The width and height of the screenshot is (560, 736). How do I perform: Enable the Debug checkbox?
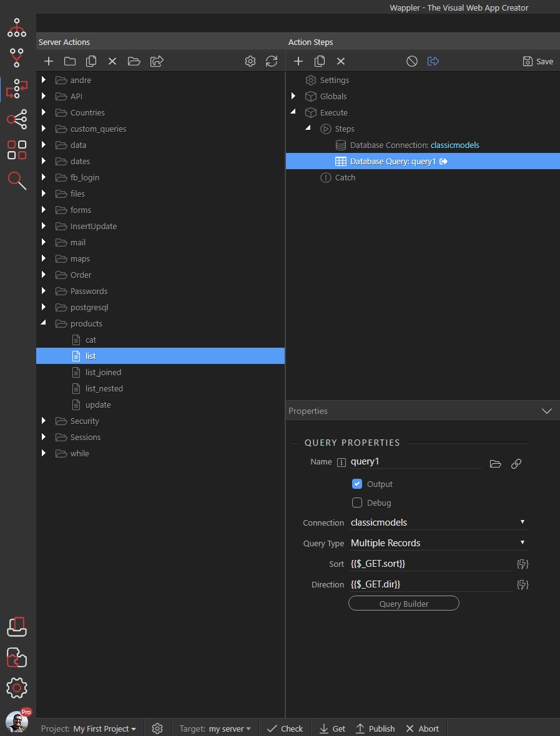[x=356, y=503]
